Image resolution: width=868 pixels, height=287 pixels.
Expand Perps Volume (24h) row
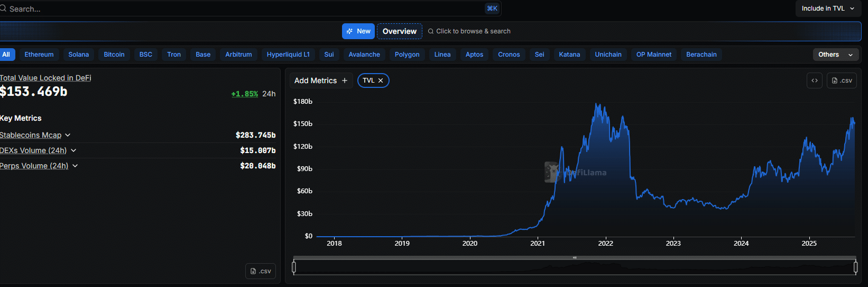pos(39,166)
